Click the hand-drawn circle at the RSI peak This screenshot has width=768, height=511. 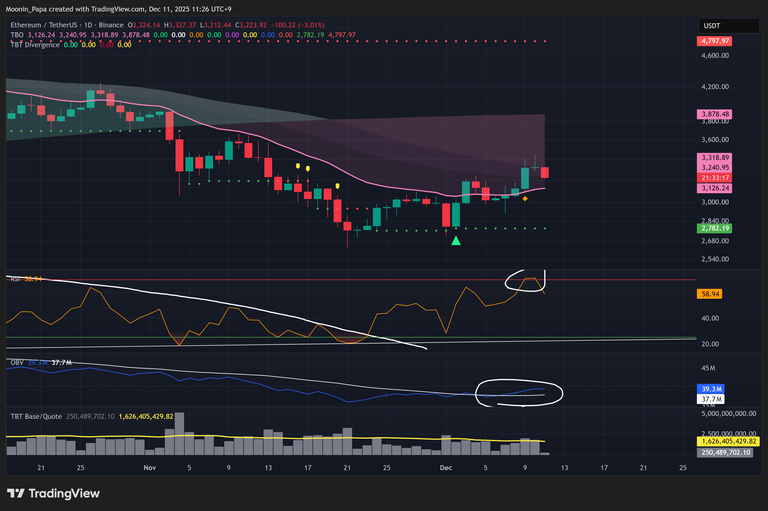[528, 282]
